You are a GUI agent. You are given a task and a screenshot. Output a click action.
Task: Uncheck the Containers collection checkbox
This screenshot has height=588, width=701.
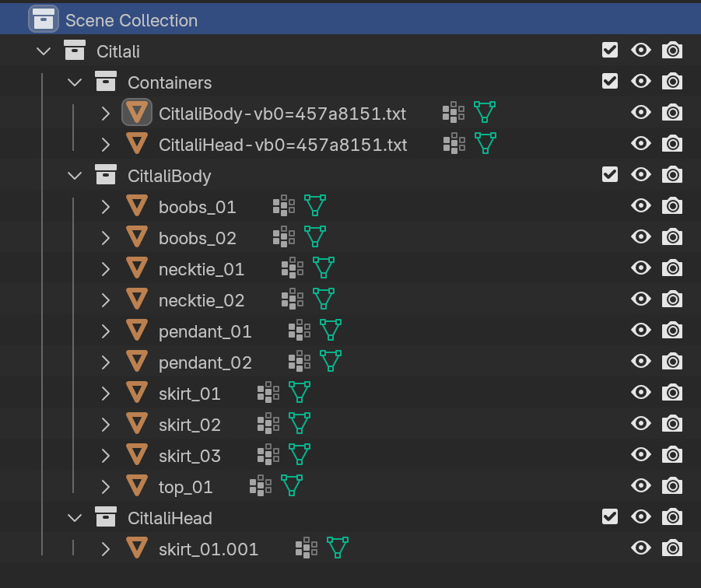pos(609,81)
